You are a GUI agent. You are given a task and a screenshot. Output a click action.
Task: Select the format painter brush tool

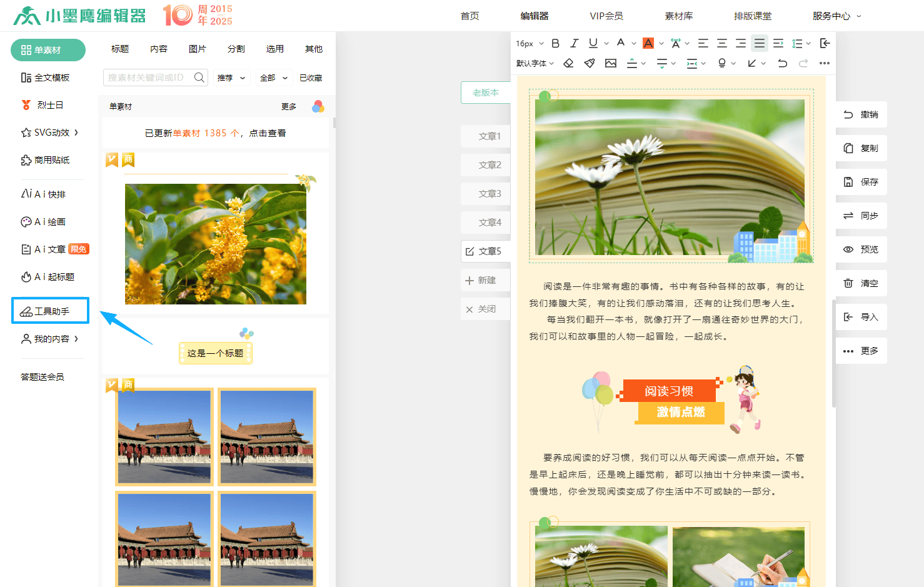point(590,63)
